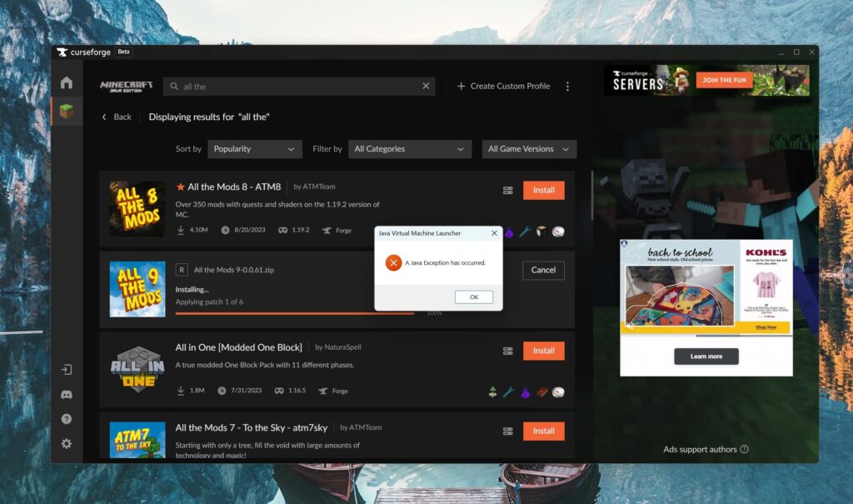Click JOIN THE FUN on servers banner
This screenshot has height=504, width=853.
(724, 80)
